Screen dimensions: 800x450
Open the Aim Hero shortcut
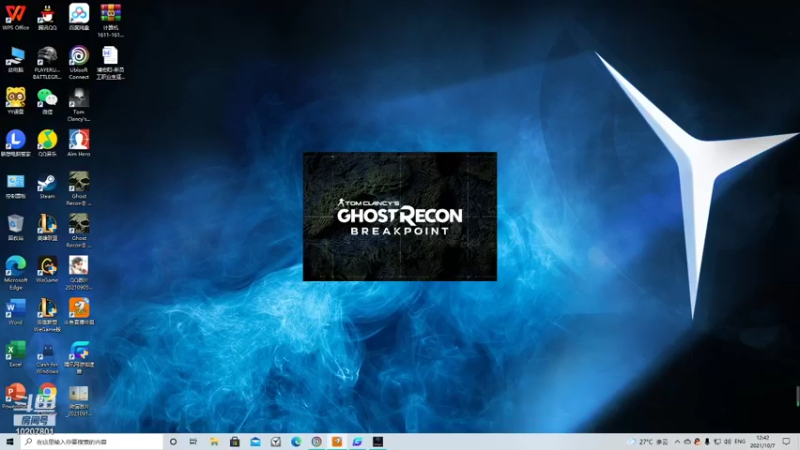click(79, 143)
